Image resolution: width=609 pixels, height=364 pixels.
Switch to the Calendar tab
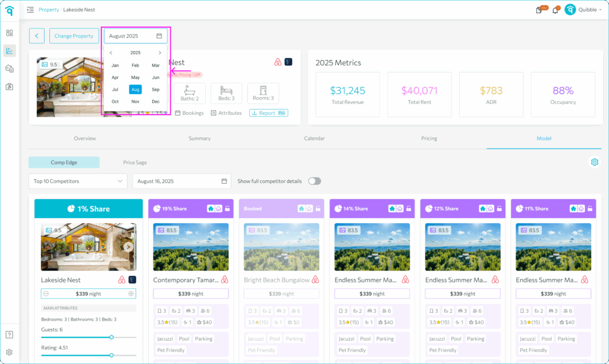314,139
